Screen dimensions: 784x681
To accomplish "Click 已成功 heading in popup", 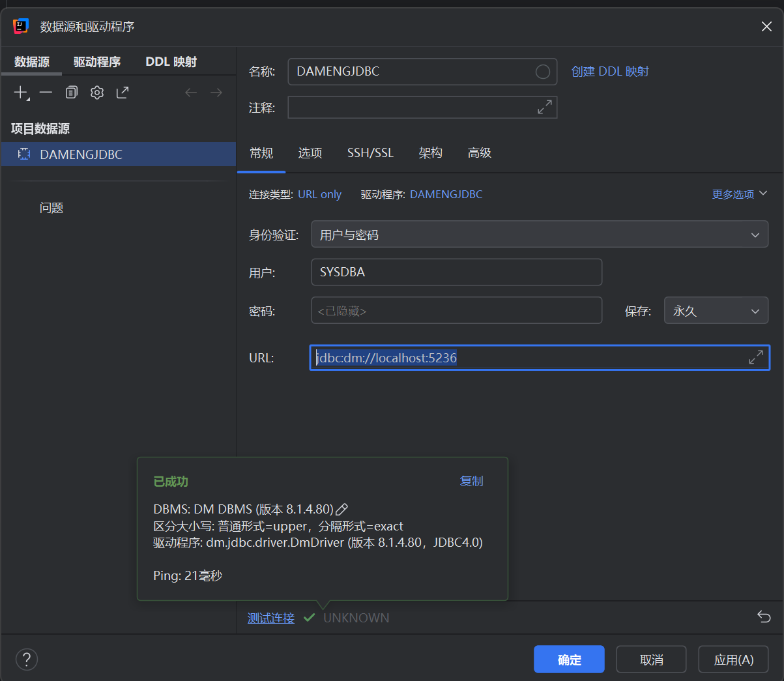I will pyautogui.click(x=171, y=482).
